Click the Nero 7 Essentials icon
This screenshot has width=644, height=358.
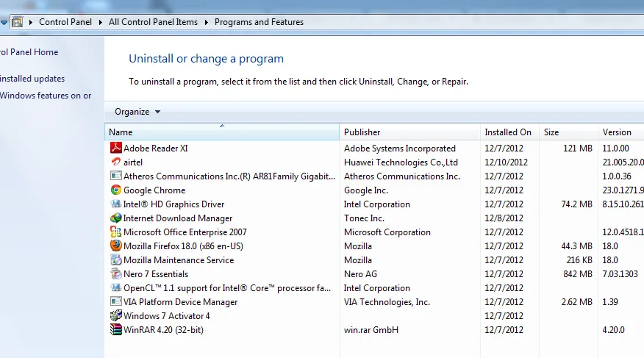[116, 273]
